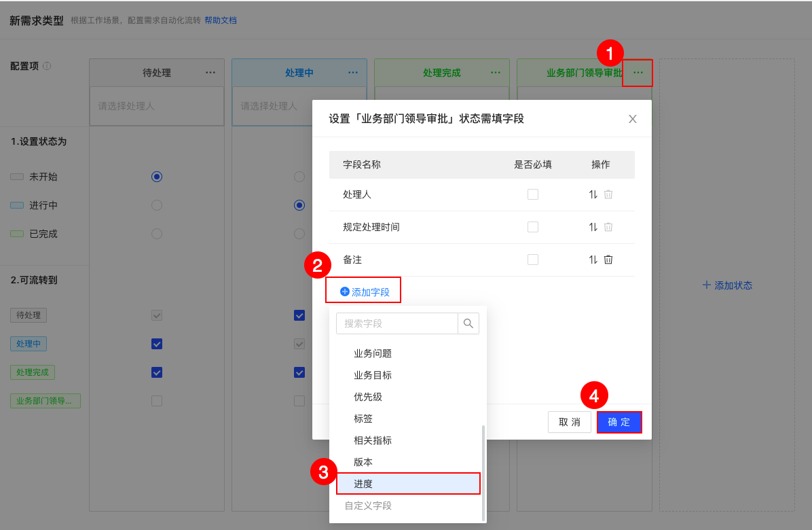
Task: Click trash icon in 处理人 row
Action: [x=608, y=194]
